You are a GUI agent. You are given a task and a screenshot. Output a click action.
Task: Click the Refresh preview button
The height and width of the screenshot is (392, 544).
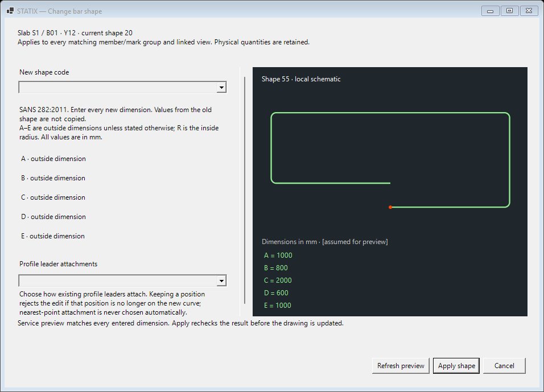[401, 366]
